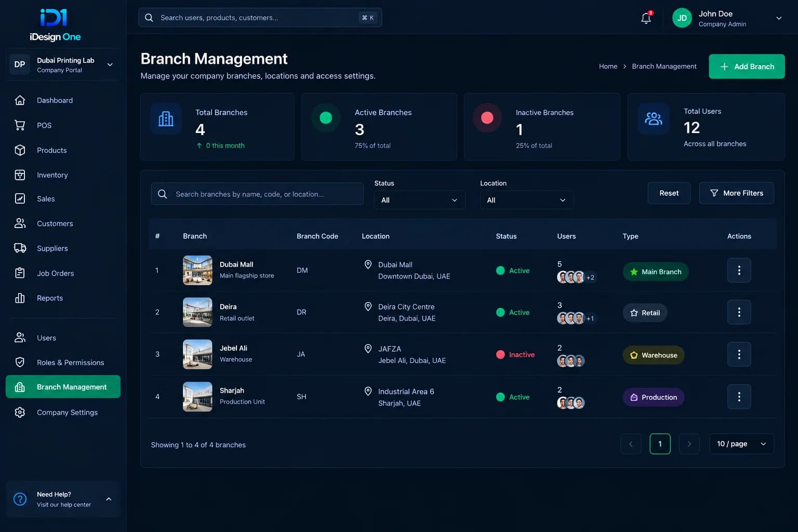Click Home breadcrumb link
This screenshot has width=798, height=532.
coord(608,66)
